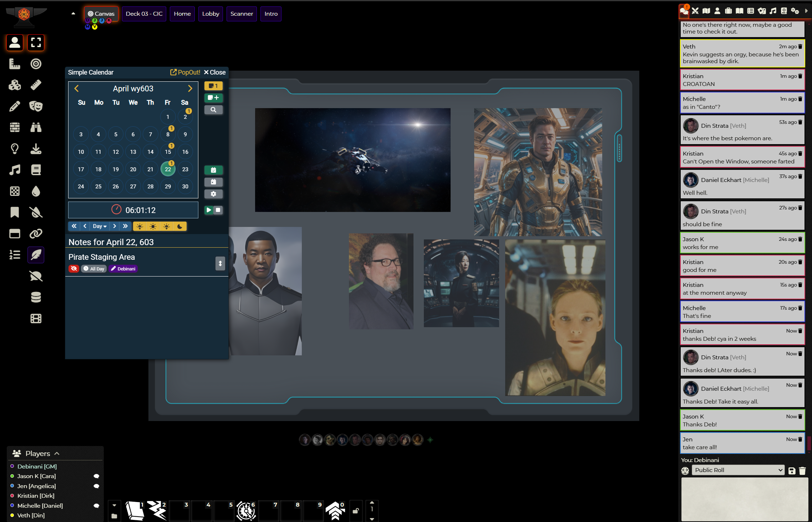Select the Drawing Tools pencil icon
812x522 pixels.
tap(15, 106)
